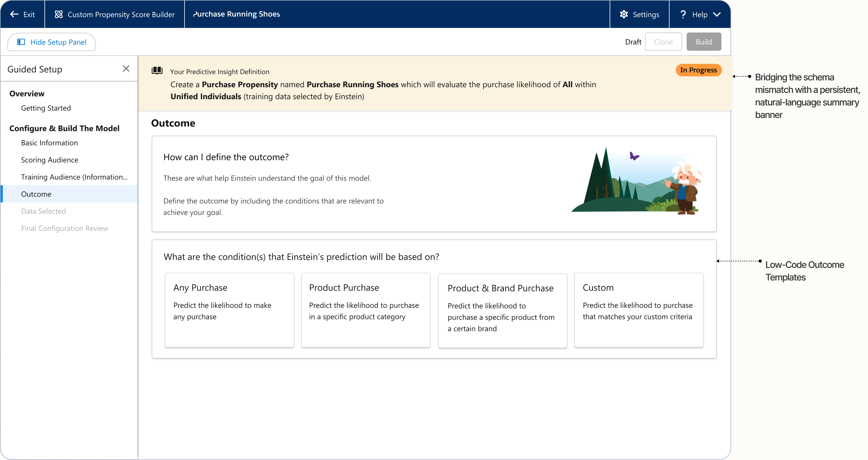The image size is (868, 460).
Task: Expand the Help dropdown chevron
Action: [x=717, y=14]
